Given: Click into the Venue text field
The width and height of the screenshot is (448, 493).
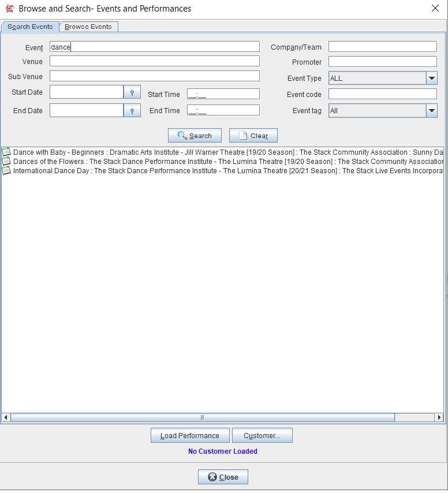Looking at the screenshot, I should tap(154, 61).
